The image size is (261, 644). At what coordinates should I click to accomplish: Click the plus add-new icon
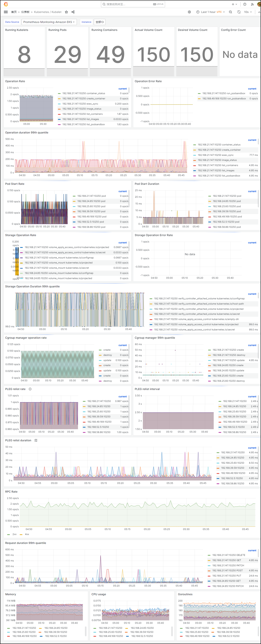(233, 4)
